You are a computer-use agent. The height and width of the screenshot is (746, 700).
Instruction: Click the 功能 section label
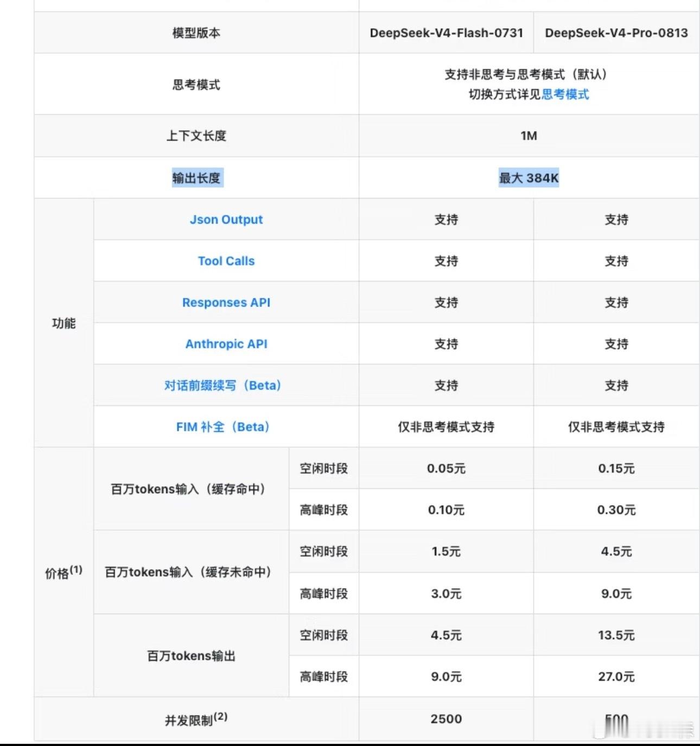point(63,323)
